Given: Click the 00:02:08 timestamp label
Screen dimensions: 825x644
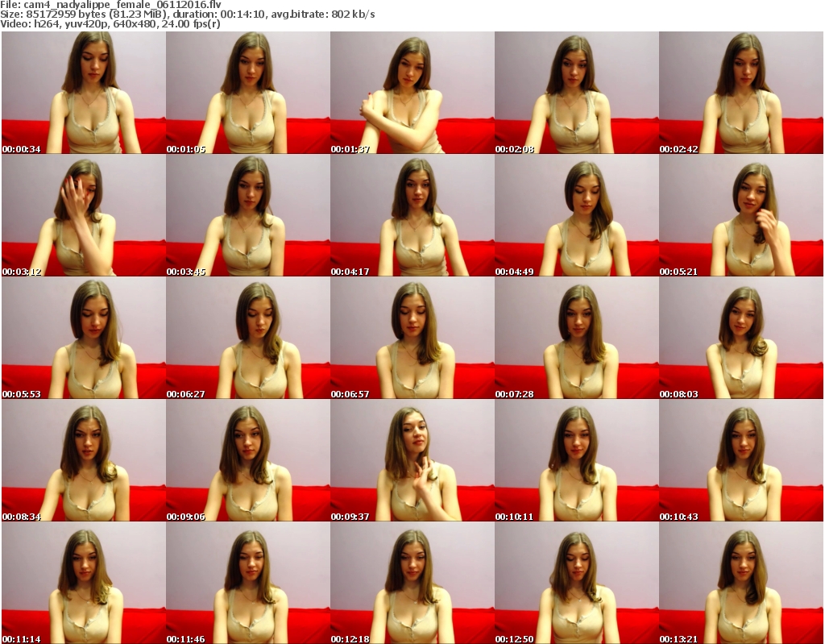Looking at the screenshot, I should (x=514, y=149).
